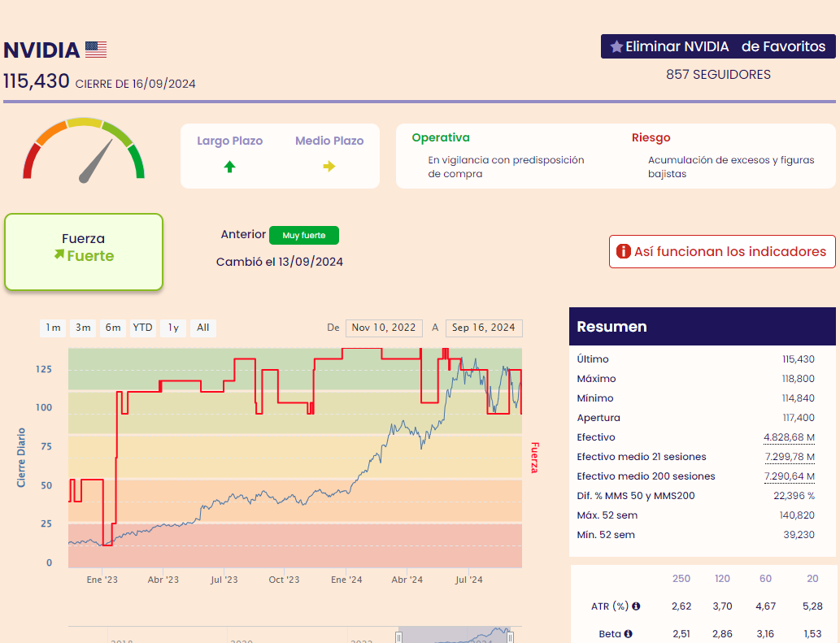
Task: Click the 'Máx. 52 sem' value 140,820
Action: (797, 515)
